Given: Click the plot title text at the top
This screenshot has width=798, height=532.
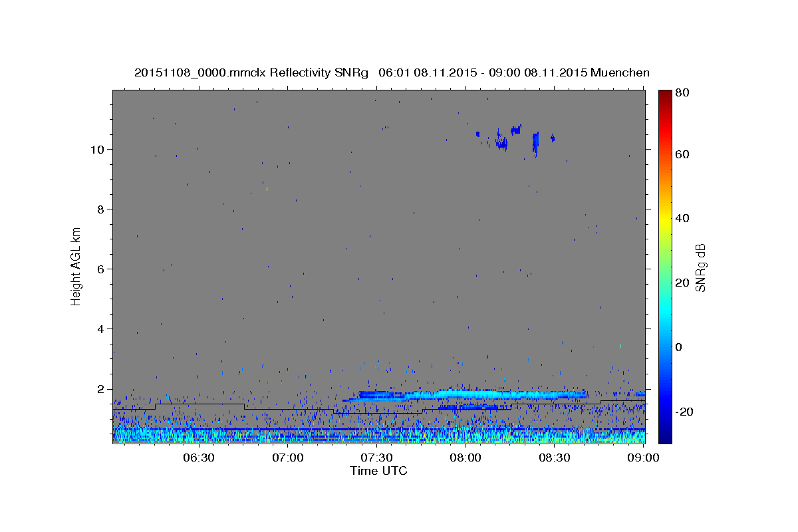Looking at the screenshot, I should [392, 72].
